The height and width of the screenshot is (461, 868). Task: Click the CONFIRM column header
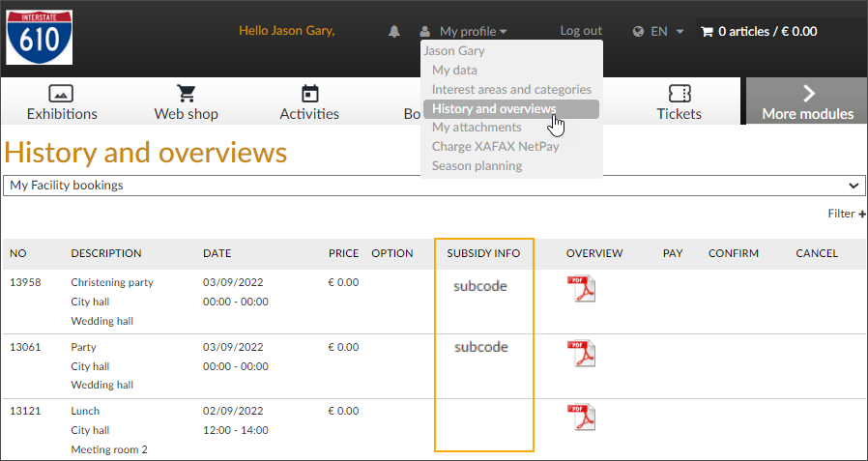(x=734, y=253)
